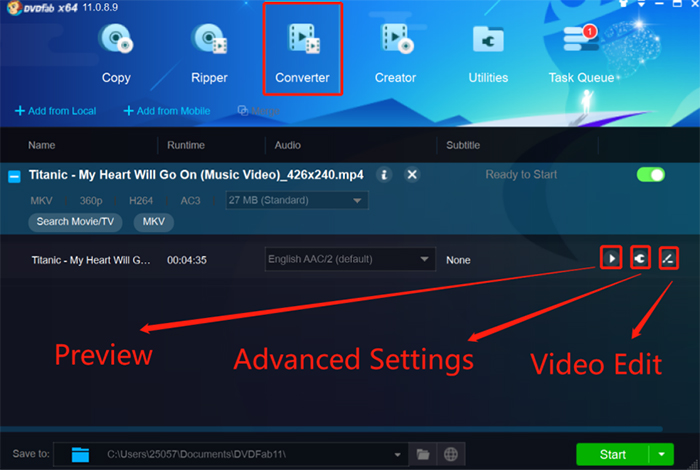
Task: Open the Save to path dropdown
Action: 397,455
